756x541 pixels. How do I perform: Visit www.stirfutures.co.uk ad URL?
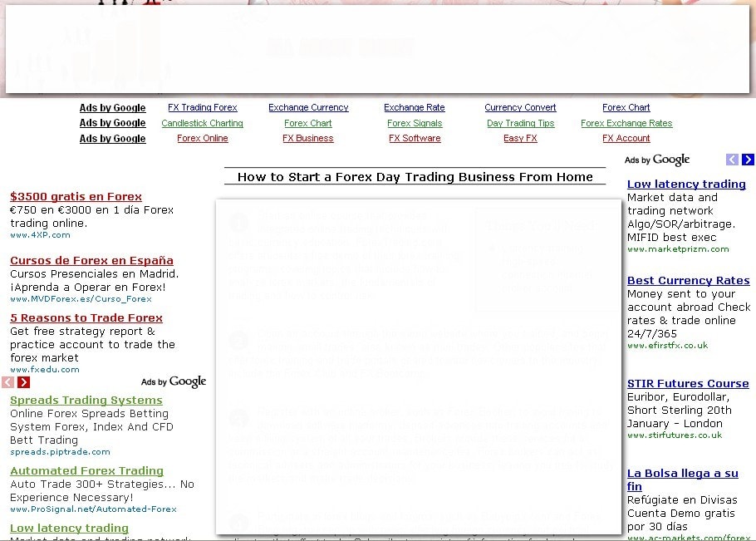pyautogui.click(x=675, y=435)
